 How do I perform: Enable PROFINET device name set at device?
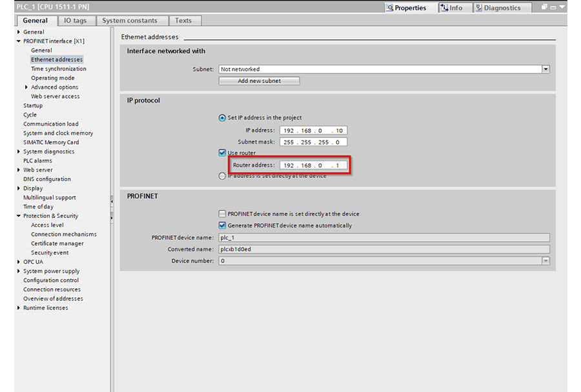[222, 213]
